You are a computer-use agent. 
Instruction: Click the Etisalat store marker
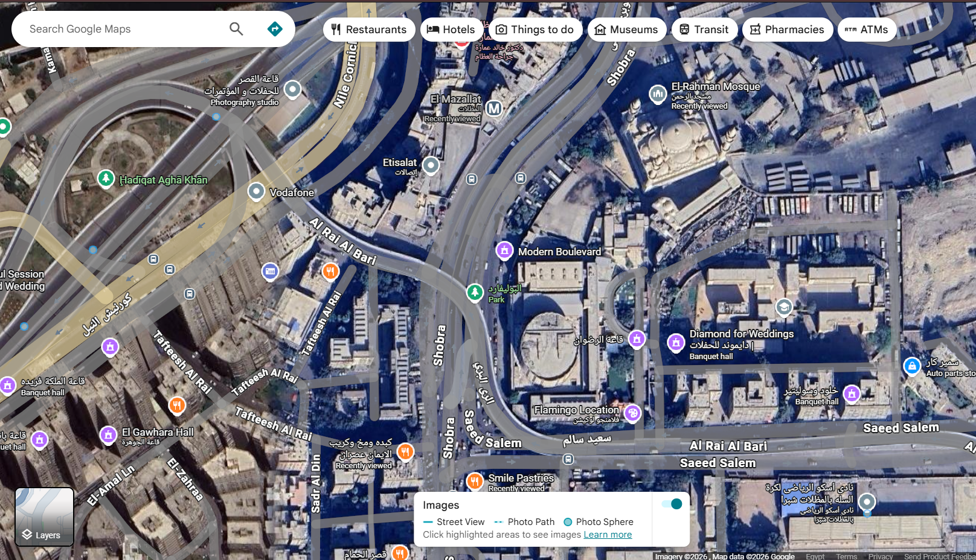coord(430,165)
